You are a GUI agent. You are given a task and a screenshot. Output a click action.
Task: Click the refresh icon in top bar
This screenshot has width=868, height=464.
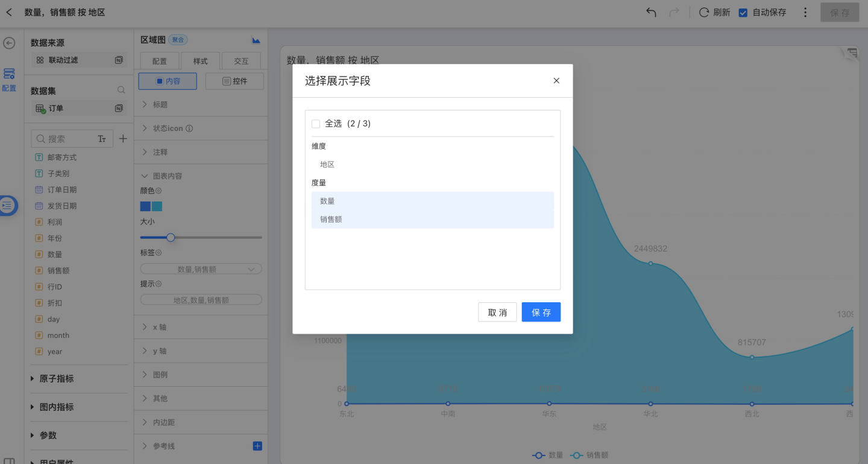[703, 12]
